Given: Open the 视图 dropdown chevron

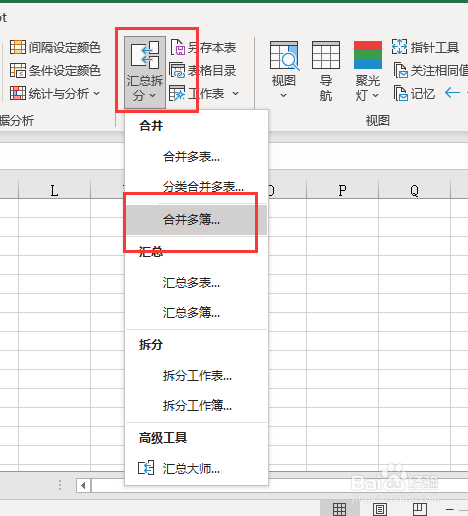Looking at the screenshot, I should [x=283, y=96].
